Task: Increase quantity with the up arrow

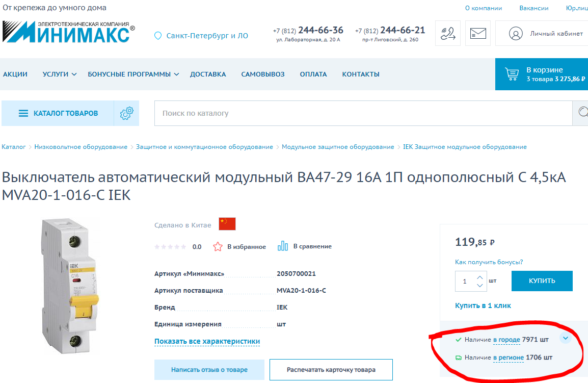Action: coord(479,277)
